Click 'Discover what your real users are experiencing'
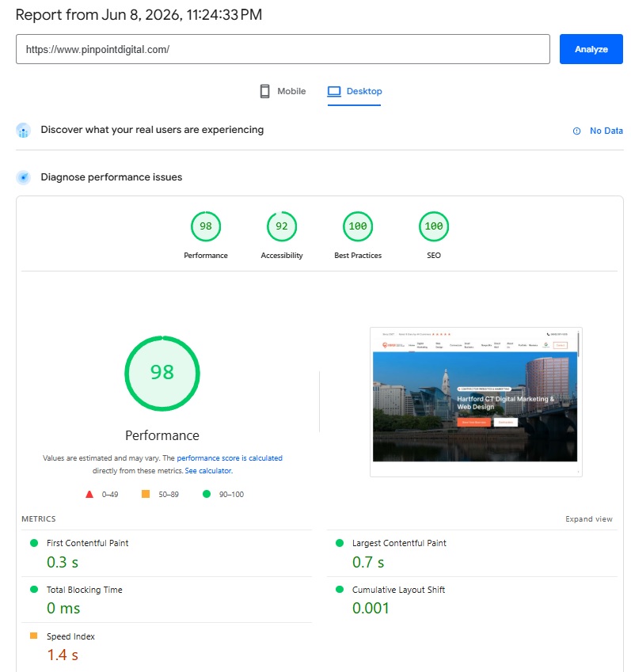 [152, 130]
